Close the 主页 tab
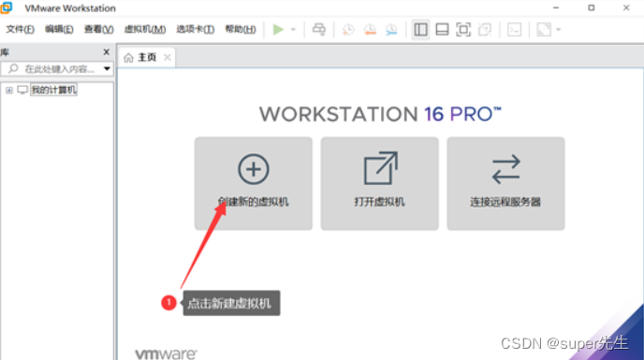The image size is (644, 360). pyautogui.click(x=168, y=57)
